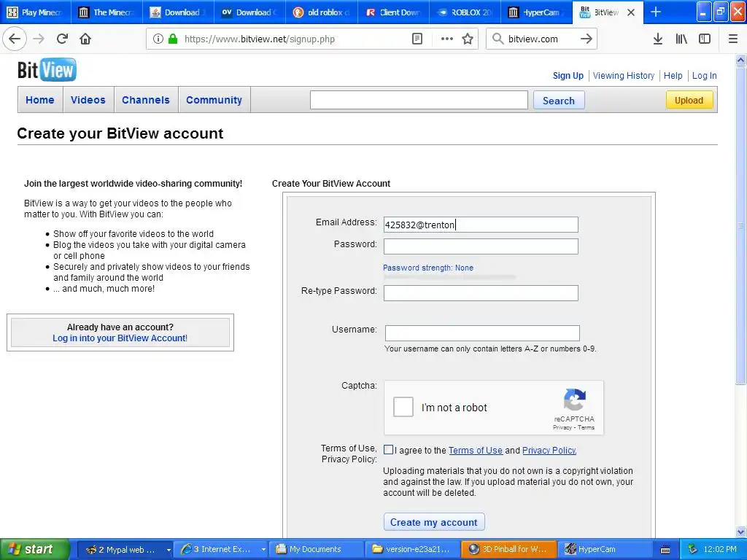Toggle the sidebar icon in toolbar
Image resolution: width=747 pixels, height=560 pixels.
tap(705, 39)
